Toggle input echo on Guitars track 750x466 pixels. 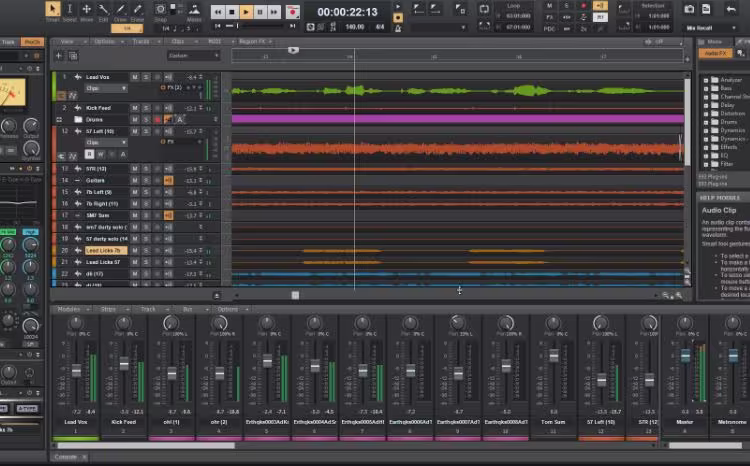[x=168, y=180]
